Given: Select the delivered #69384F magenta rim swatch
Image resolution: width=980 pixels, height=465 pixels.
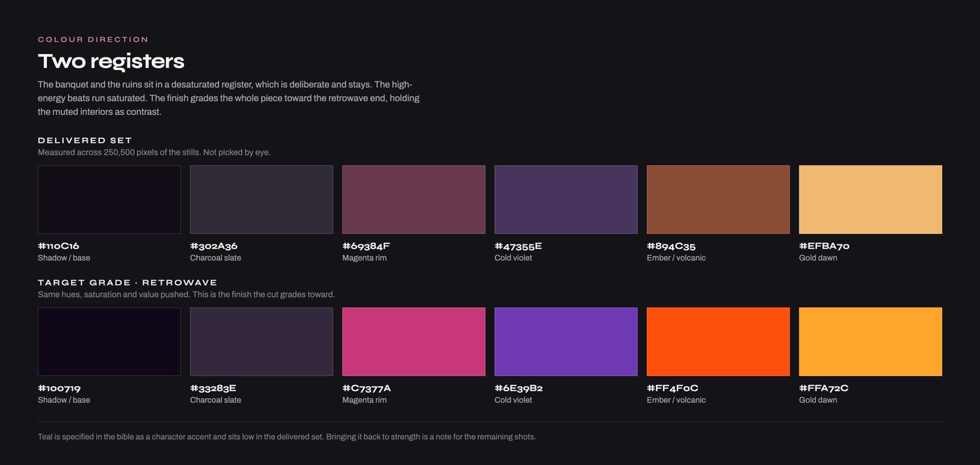Looking at the screenshot, I should click(414, 200).
